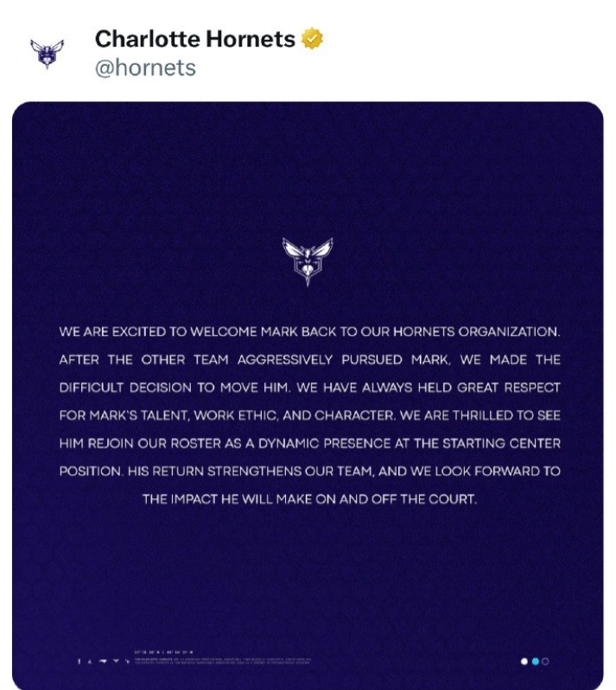Click the fourth tiny footer icon
Screen dimensions: 616x690
(115, 662)
